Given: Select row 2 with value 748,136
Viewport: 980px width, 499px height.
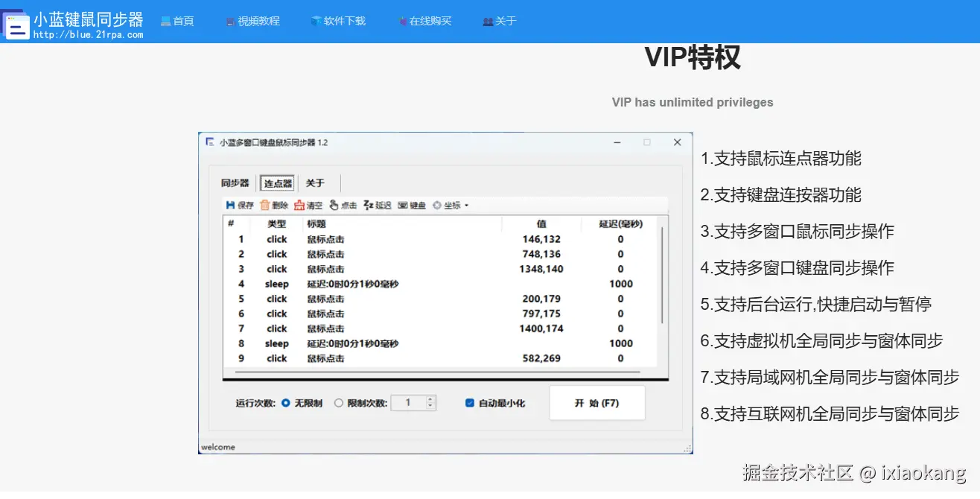Looking at the screenshot, I should pos(441,254).
